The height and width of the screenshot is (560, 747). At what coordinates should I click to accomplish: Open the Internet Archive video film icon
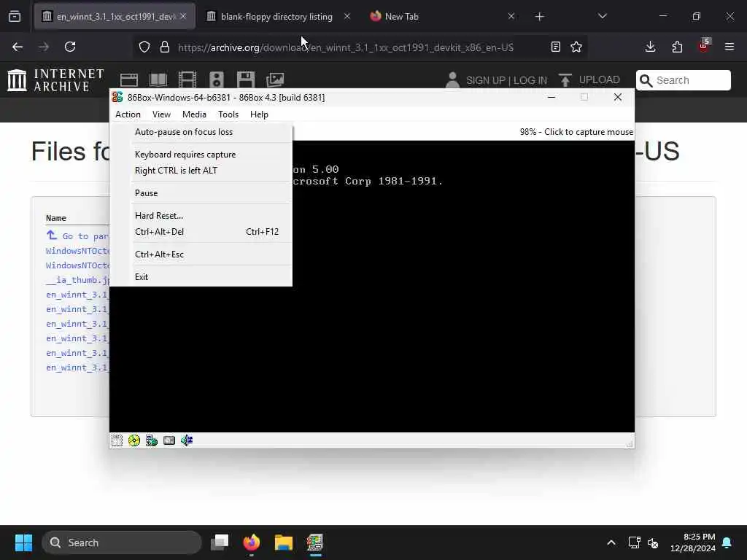pos(187,79)
